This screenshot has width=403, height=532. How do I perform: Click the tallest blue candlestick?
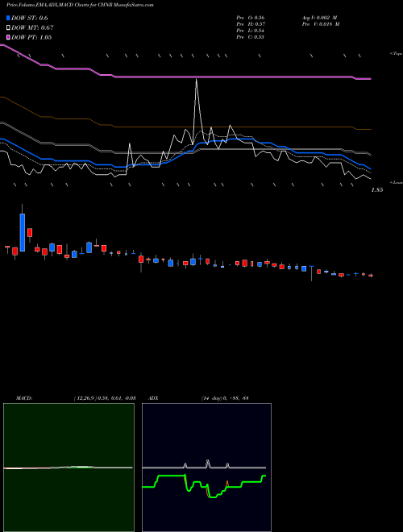point(23,232)
